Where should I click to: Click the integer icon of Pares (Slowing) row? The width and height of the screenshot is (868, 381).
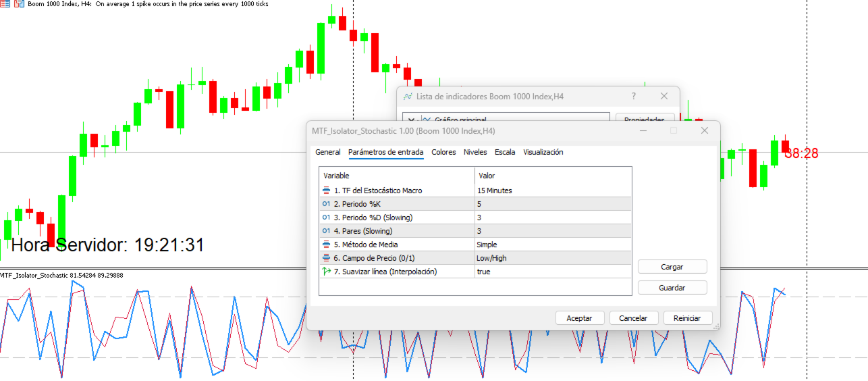(x=327, y=231)
